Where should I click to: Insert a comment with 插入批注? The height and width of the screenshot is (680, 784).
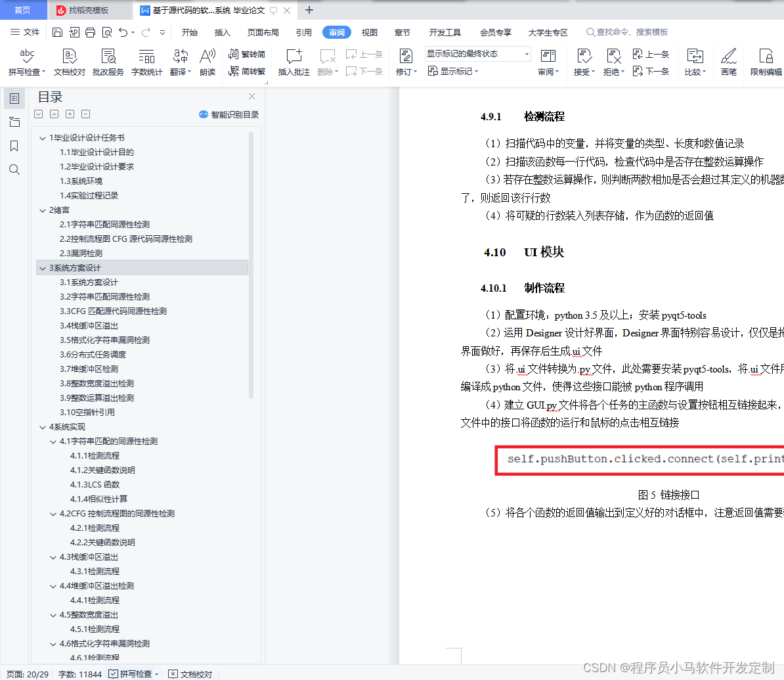point(294,62)
